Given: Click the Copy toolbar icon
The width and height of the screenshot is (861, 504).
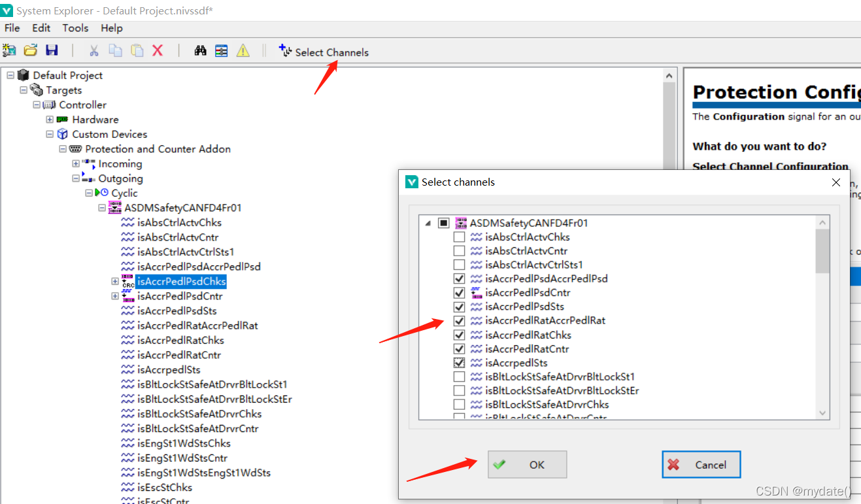Looking at the screenshot, I should point(116,50).
